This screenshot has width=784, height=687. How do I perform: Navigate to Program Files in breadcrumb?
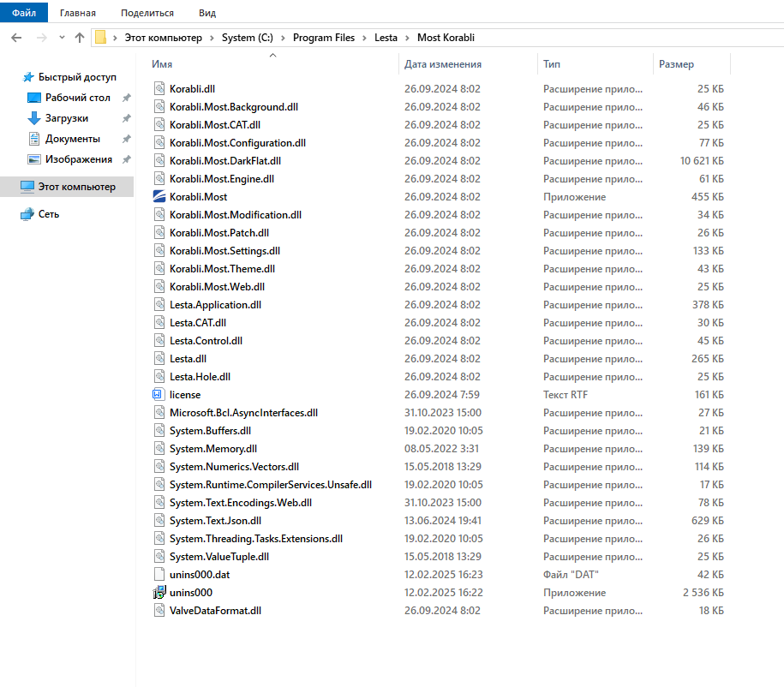click(x=324, y=38)
